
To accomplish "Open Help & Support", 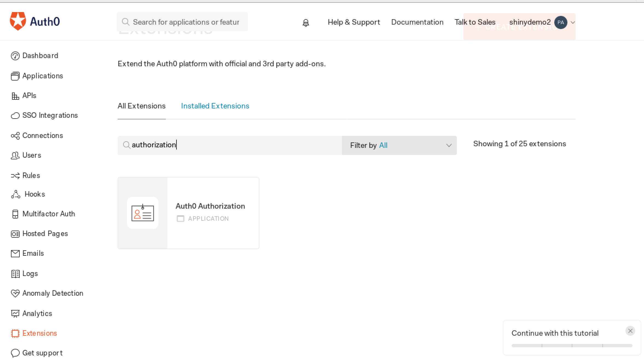I will tap(354, 22).
